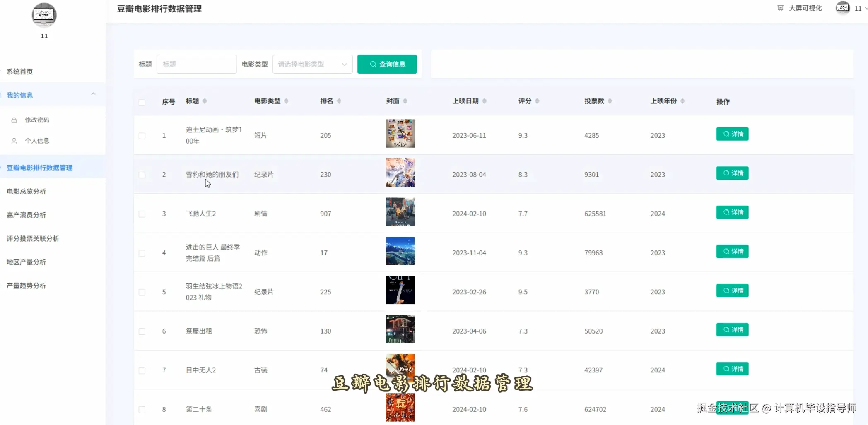Open the 电影总览分析 page
Screen dimensions: 868x425
(x=25, y=191)
